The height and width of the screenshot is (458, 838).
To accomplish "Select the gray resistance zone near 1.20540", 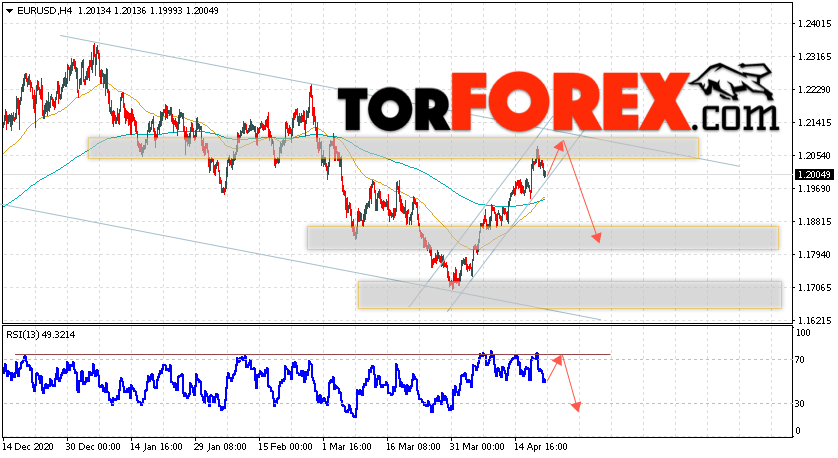I will point(393,148).
